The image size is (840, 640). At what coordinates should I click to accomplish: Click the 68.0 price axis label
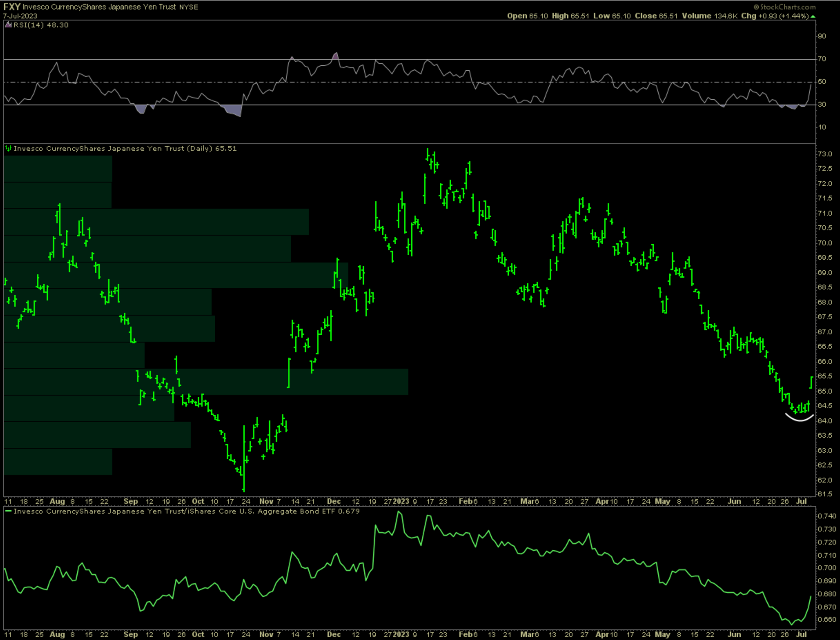pos(825,302)
